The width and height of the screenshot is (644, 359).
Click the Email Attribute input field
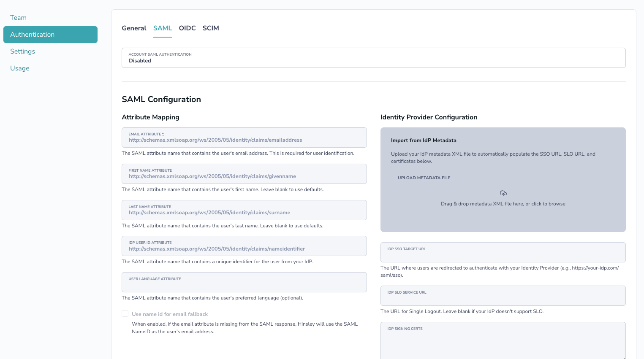tap(244, 138)
